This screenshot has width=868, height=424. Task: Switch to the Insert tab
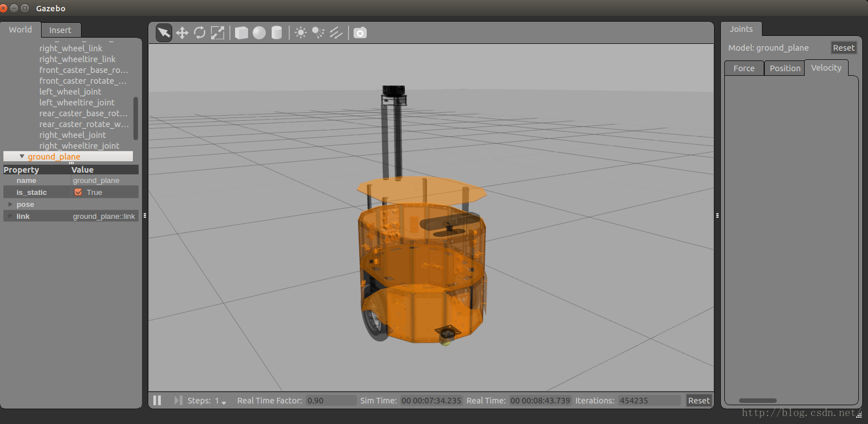pyautogui.click(x=60, y=30)
